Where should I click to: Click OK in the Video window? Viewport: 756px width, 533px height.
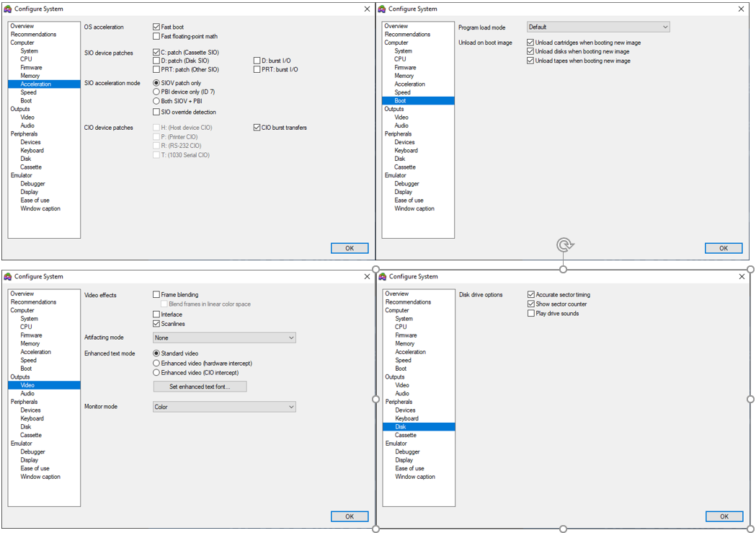coord(350,516)
